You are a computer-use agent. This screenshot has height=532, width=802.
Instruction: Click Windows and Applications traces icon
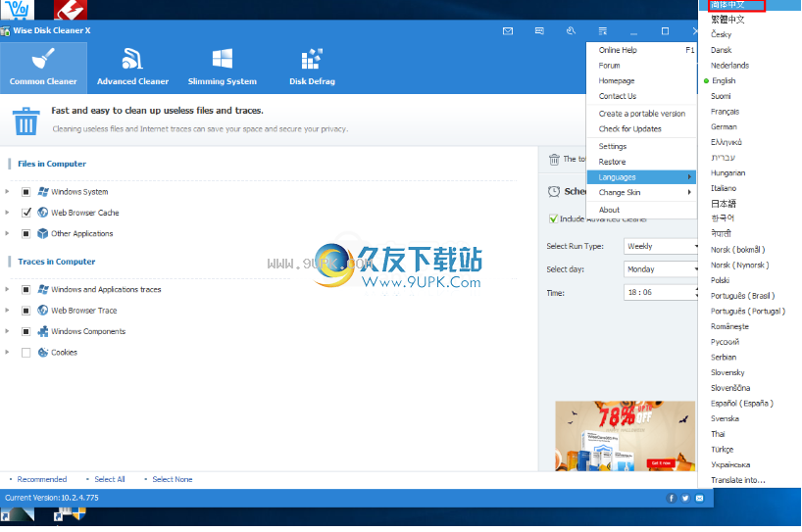point(43,289)
